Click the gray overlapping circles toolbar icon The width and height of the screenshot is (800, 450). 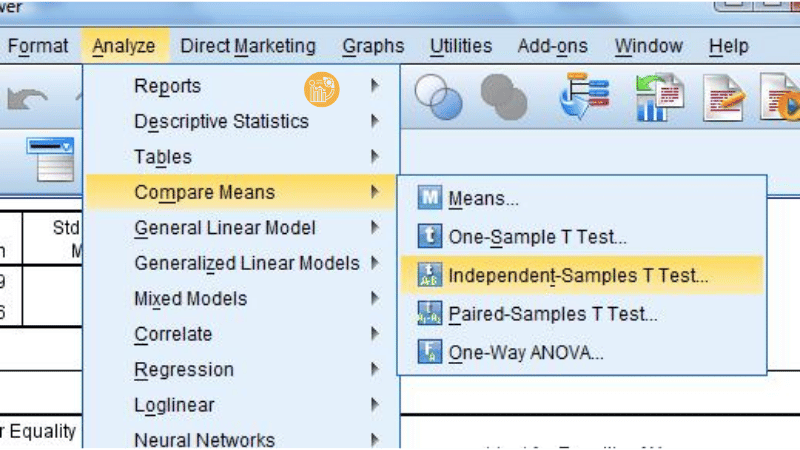point(504,97)
